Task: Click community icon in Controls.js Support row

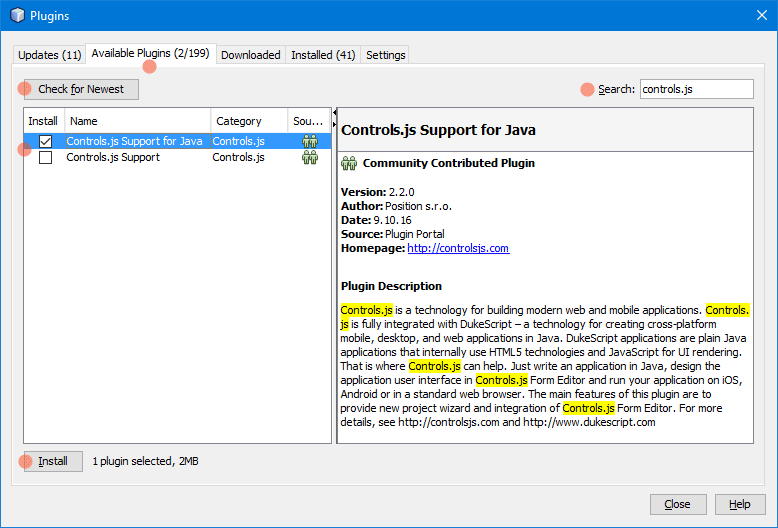Action: pyautogui.click(x=310, y=157)
